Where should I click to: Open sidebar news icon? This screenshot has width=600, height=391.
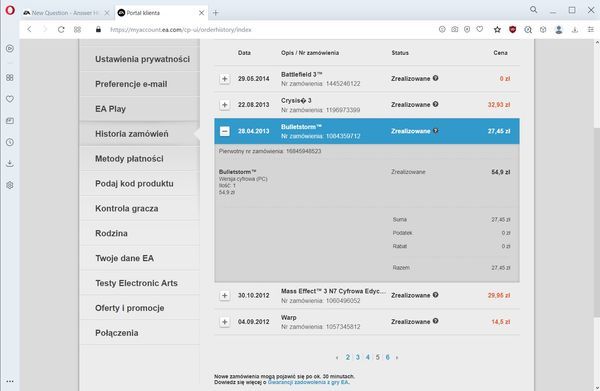click(x=10, y=121)
